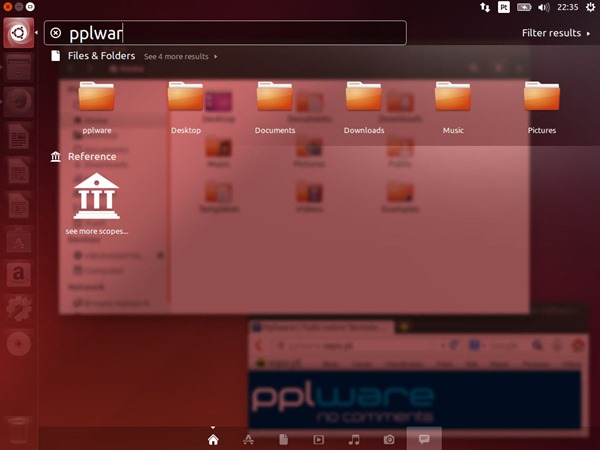Click the Reference category header
600x450 pixels.
click(x=92, y=157)
